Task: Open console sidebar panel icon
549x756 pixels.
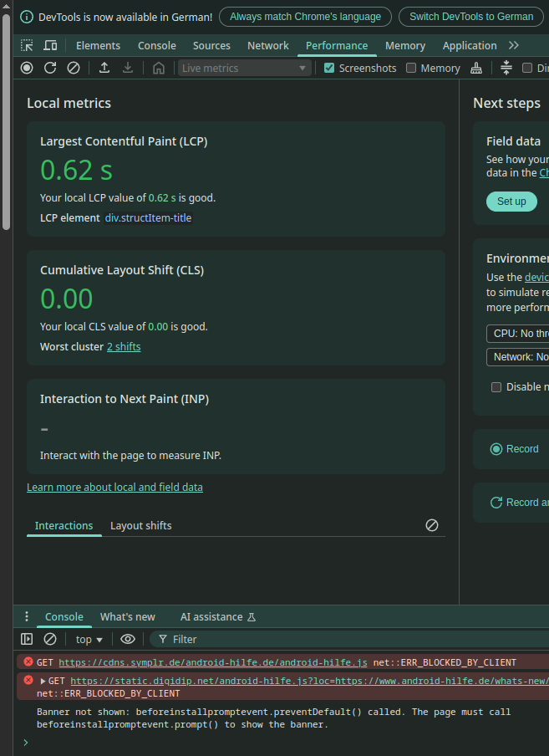Action: pos(27,639)
